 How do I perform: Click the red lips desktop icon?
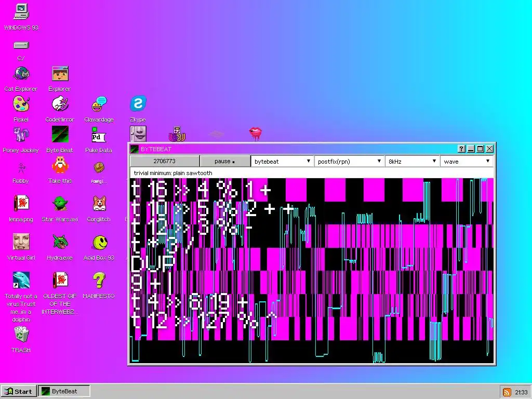coord(256,133)
